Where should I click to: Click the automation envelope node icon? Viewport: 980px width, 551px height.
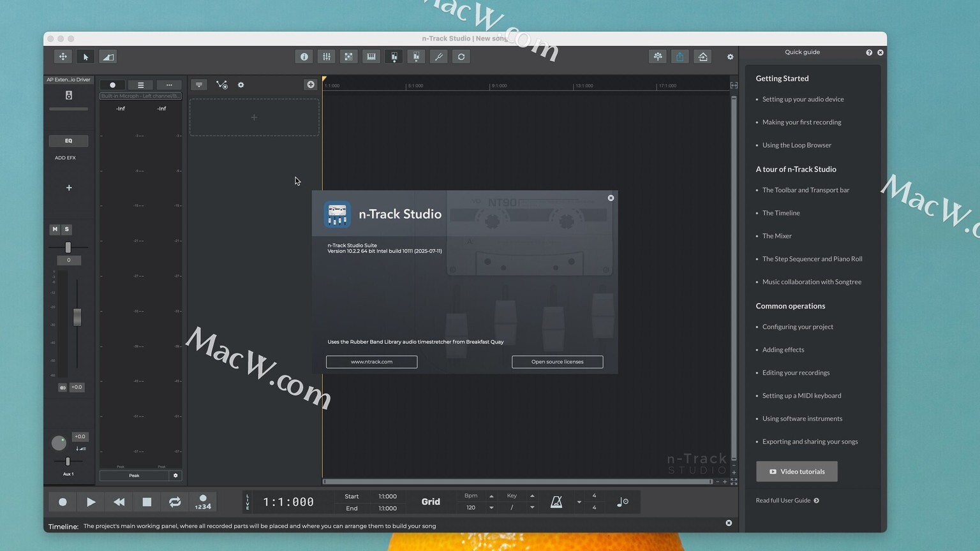coord(221,85)
